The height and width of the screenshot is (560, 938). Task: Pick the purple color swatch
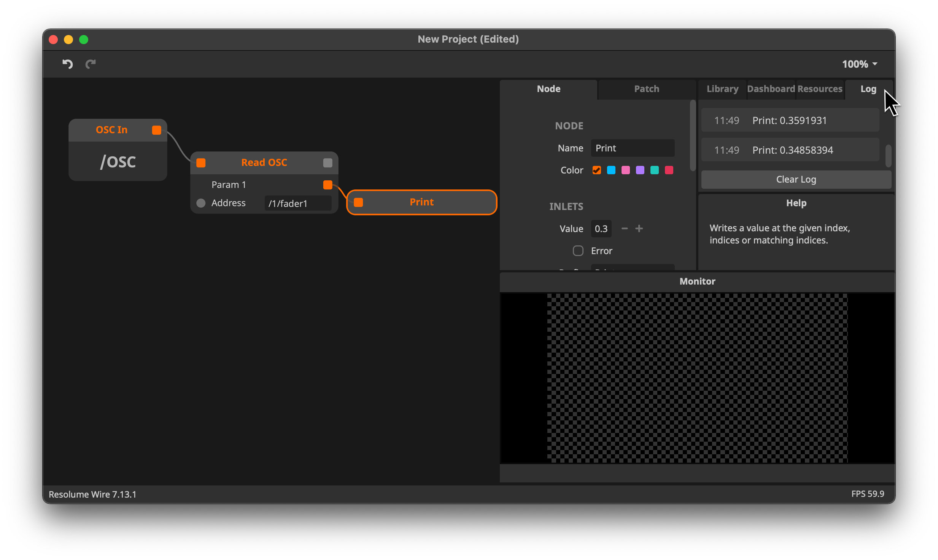(x=640, y=170)
